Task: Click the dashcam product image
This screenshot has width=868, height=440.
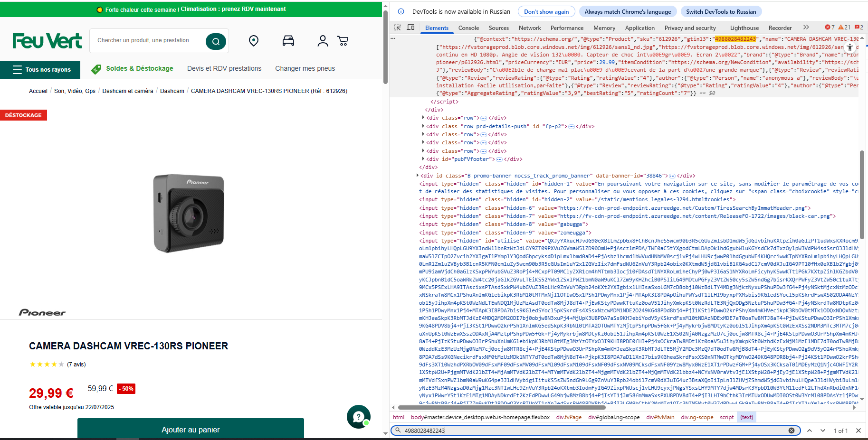Action: coord(189,213)
